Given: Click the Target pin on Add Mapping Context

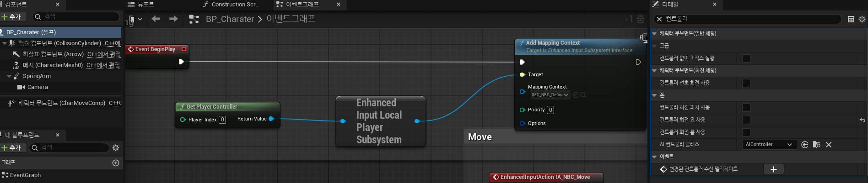Looking at the screenshot, I should click(523, 74).
